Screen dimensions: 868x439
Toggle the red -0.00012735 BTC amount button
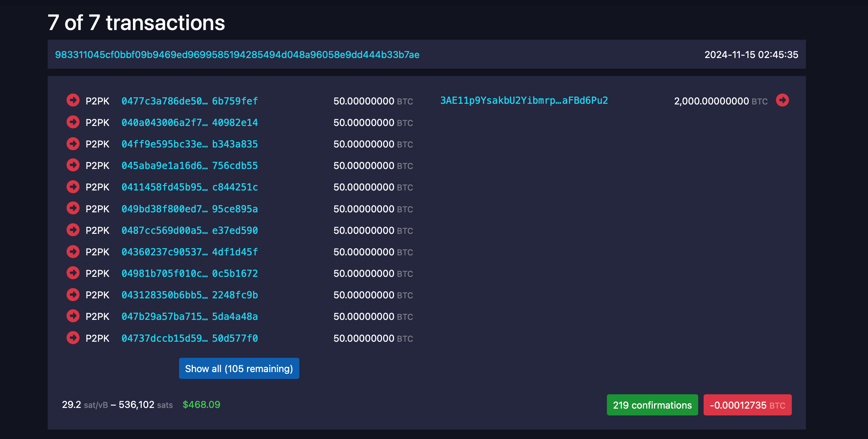click(x=747, y=405)
